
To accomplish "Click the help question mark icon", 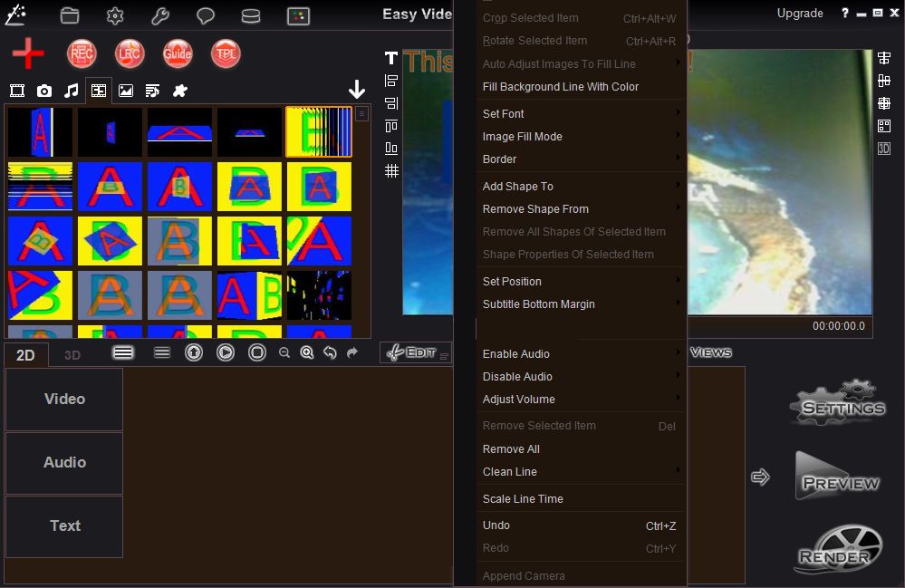I will tap(845, 13).
